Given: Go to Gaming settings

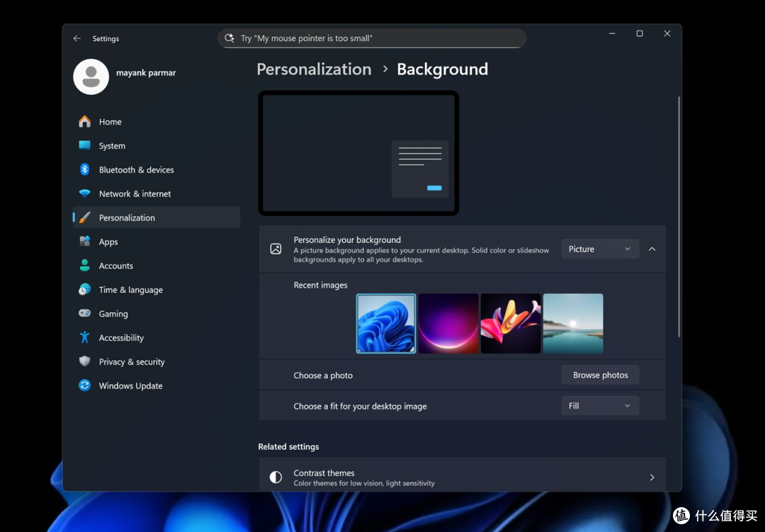Looking at the screenshot, I should (156, 313).
